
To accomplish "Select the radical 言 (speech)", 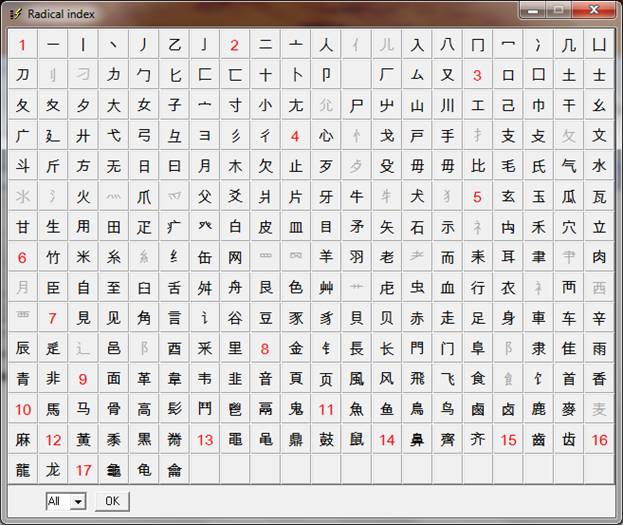I will click(x=174, y=318).
